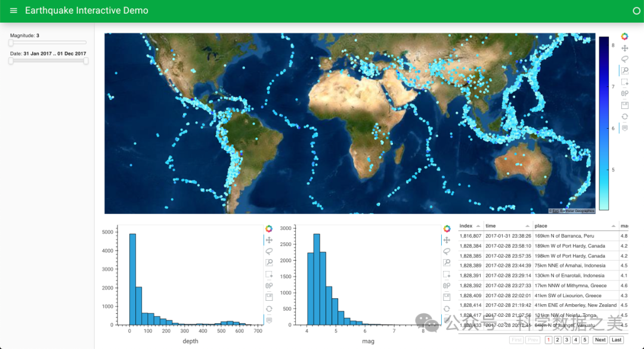Go to page 2 of the table
The width and height of the screenshot is (644, 349).
tap(557, 340)
